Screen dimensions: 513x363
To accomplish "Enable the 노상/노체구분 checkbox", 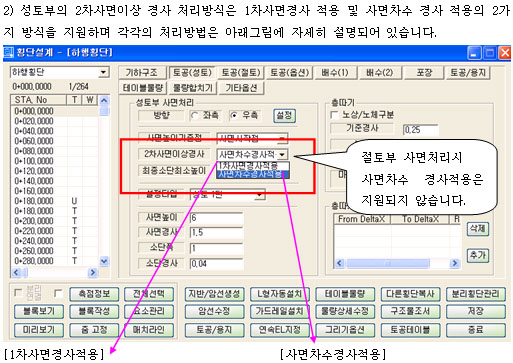I will 334,115.
